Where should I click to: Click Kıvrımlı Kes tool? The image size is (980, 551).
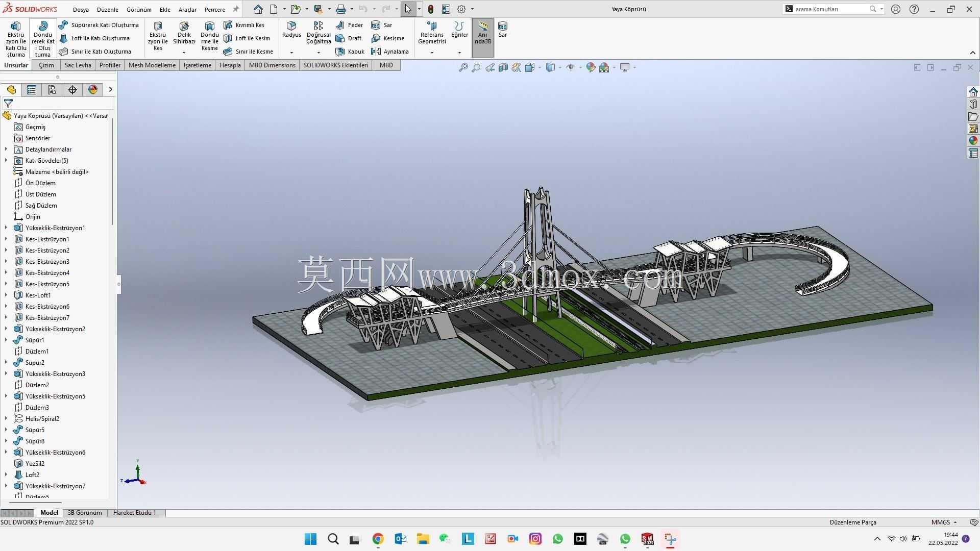(244, 25)
